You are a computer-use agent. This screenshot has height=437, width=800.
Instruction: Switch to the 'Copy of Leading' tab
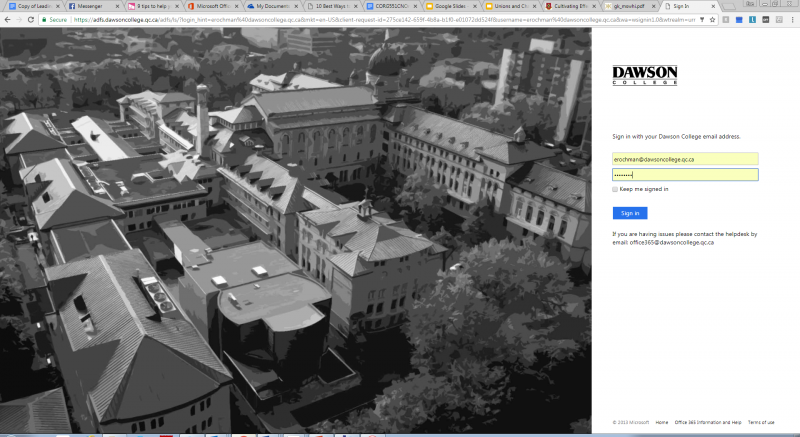(34, 6)
